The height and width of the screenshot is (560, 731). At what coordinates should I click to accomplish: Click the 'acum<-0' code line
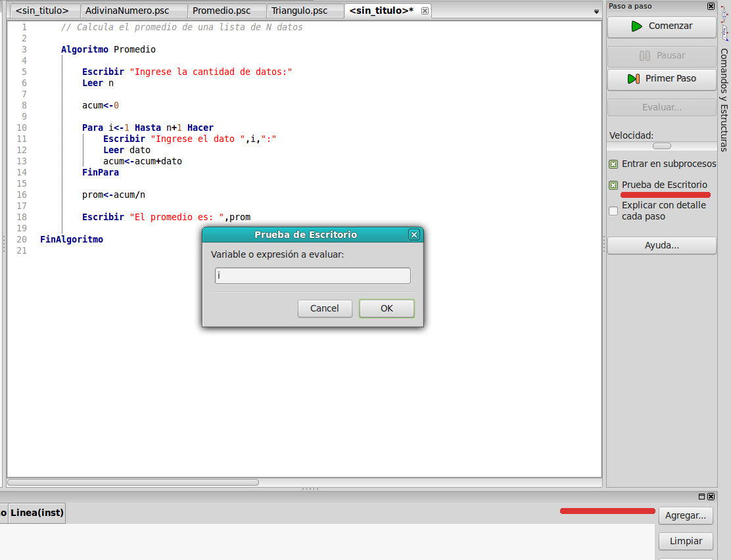(100, 105)
